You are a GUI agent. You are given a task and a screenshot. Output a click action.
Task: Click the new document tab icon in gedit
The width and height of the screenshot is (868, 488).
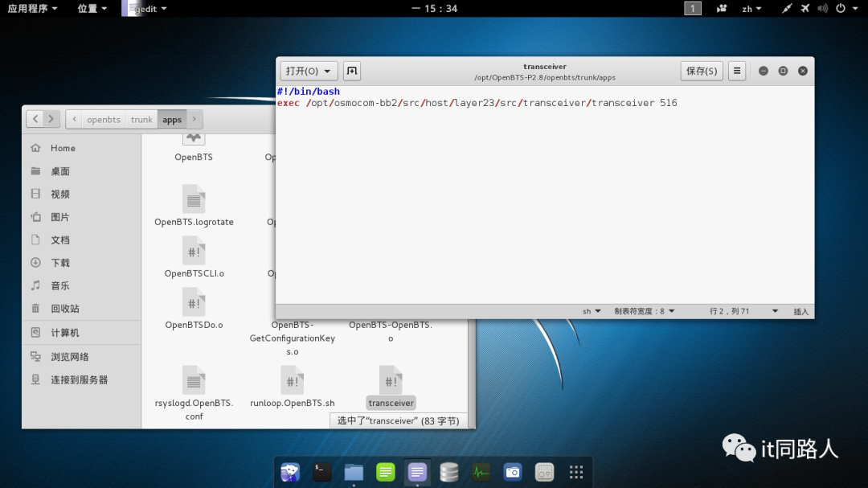click(x=351, y=71)
